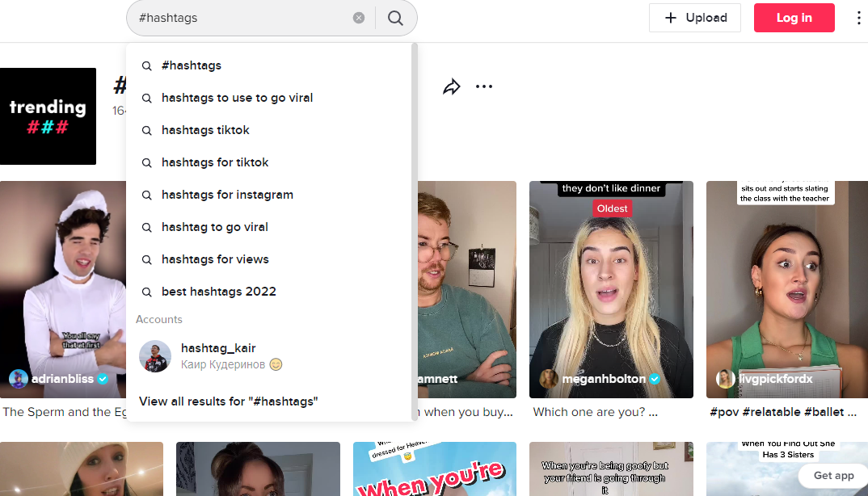Click the share arrow icon
Viewport: 868px width, 496px height.
(x=452, y=86)
